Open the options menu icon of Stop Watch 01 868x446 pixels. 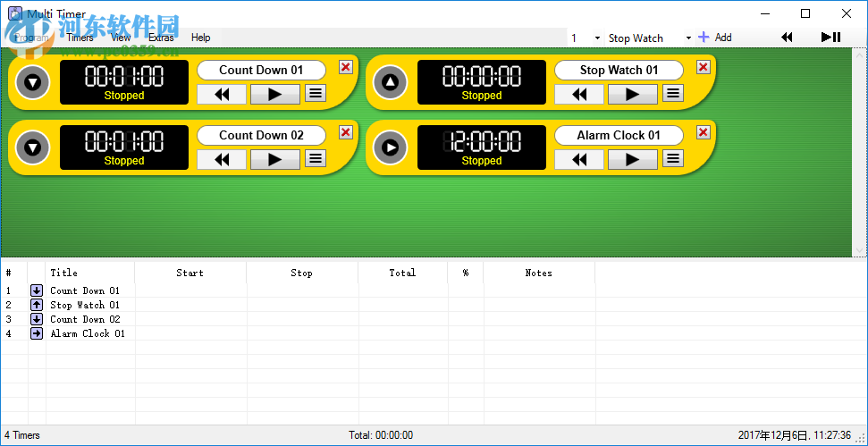(x=673, y=93)
